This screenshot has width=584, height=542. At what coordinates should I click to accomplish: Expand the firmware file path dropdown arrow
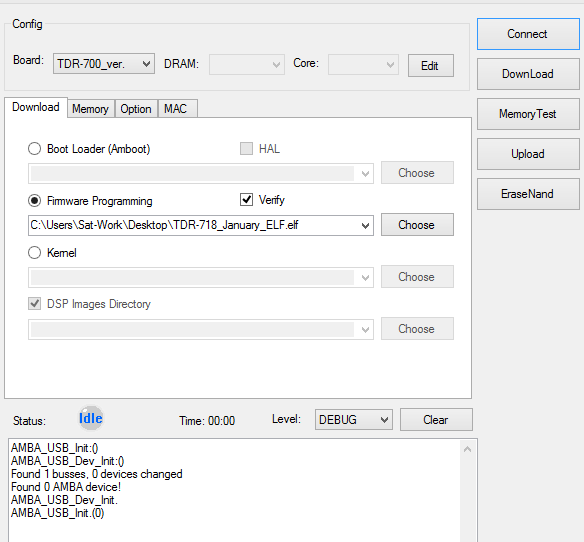365,225
